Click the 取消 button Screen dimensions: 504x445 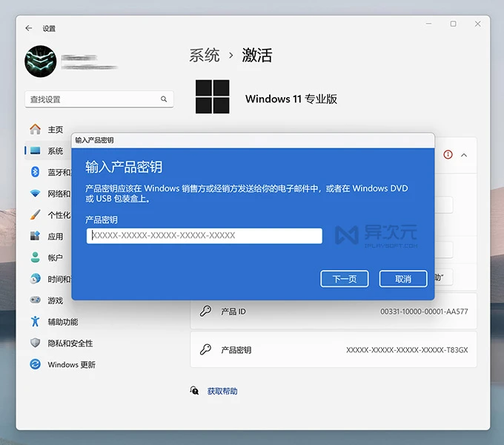pyautogui.click(x=403, y=278)
